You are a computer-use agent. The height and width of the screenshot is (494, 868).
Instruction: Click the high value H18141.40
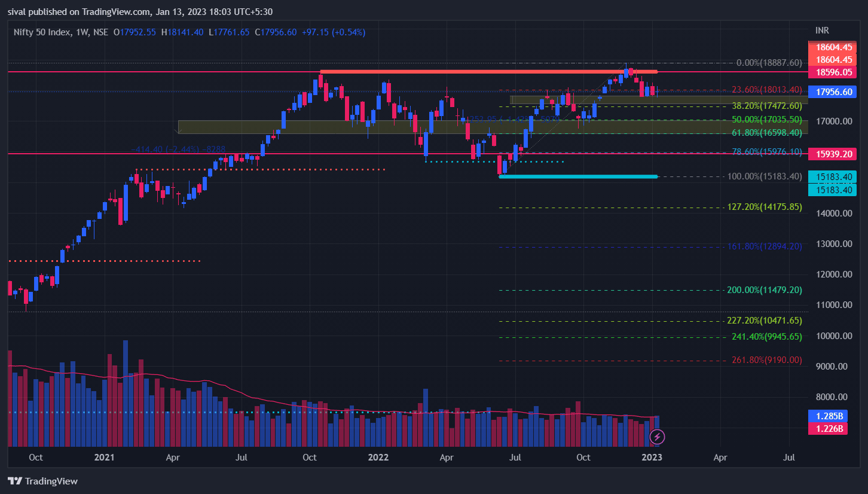click(182, 32)
